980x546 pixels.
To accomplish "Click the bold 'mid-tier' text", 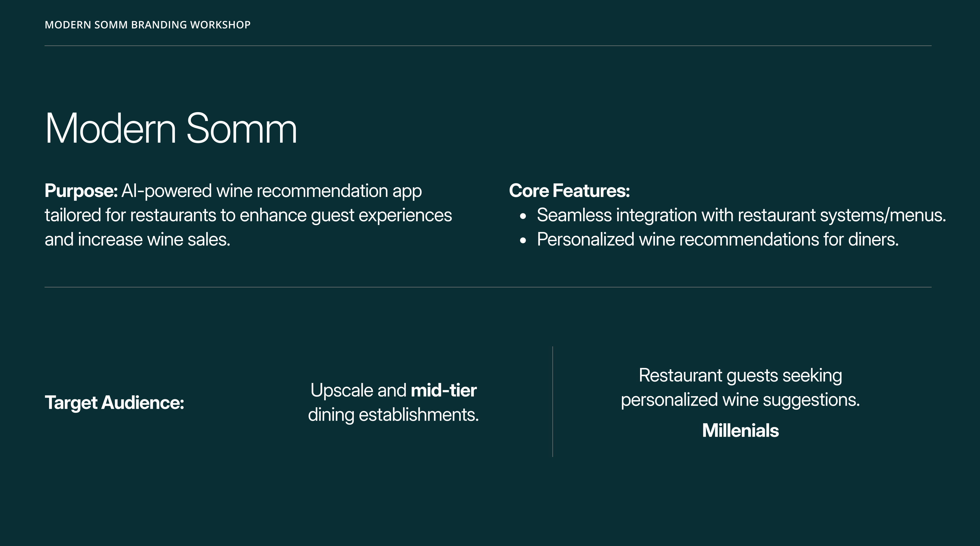I will (x=444, y=390).
